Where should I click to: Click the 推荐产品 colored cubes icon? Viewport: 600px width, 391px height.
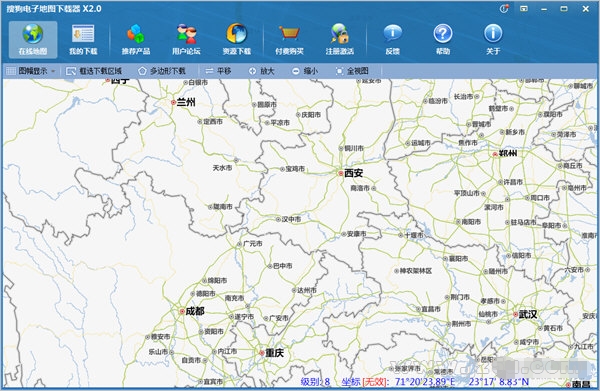click(136, 34)
